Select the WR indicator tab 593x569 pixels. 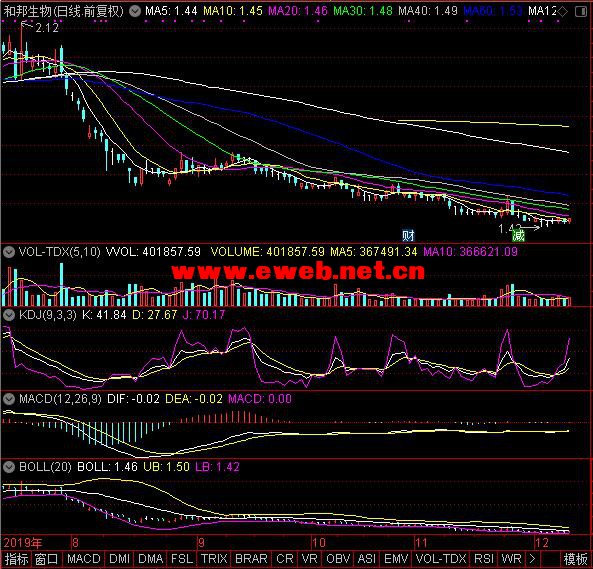(511, 559)
